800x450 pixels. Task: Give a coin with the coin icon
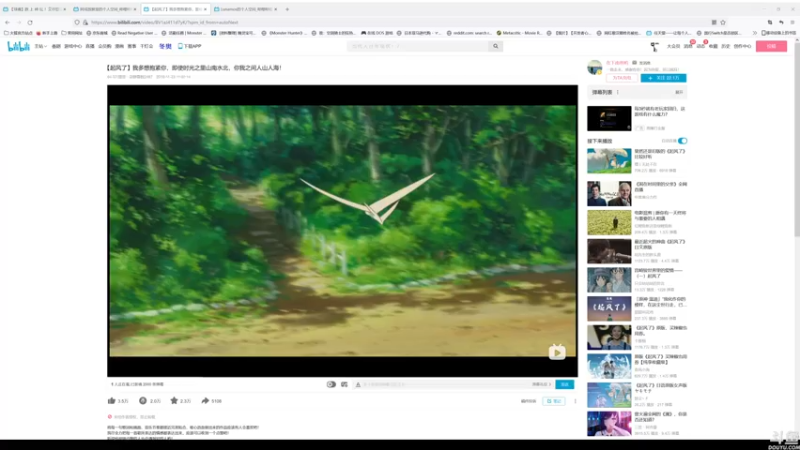click(143, 401)
